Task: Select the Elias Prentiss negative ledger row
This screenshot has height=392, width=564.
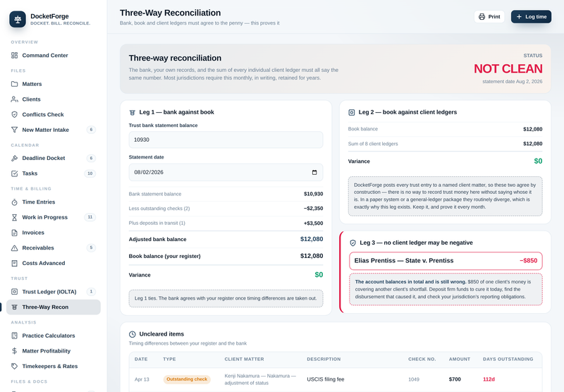Action: [x=446, y=261]
